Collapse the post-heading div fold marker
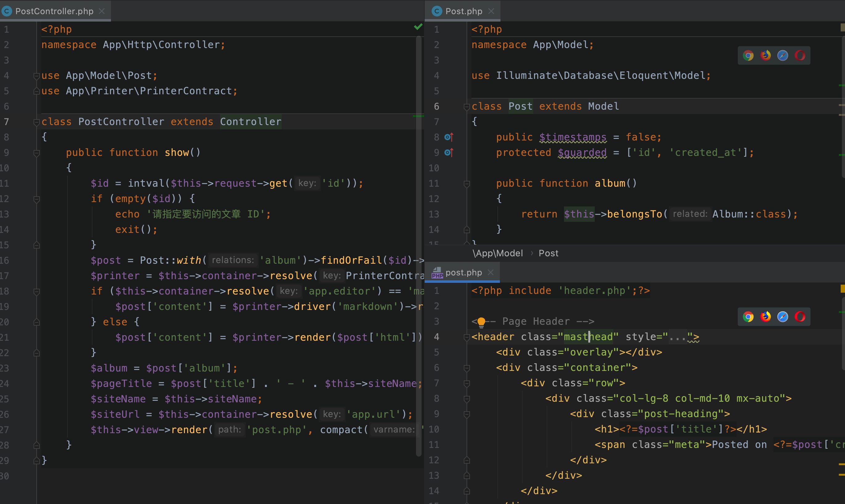 click(x=467, y=414)
